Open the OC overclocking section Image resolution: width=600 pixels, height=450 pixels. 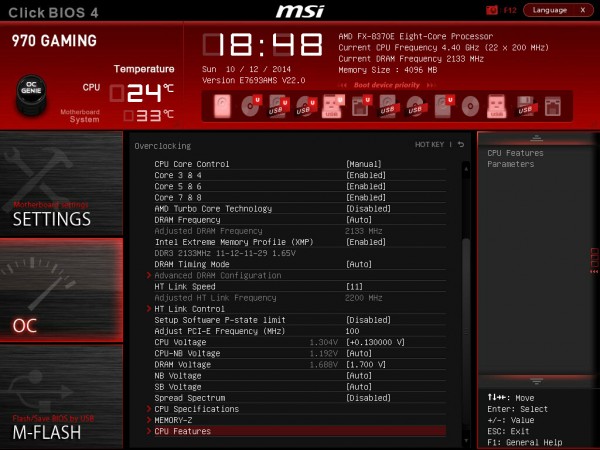click(61, 290)
